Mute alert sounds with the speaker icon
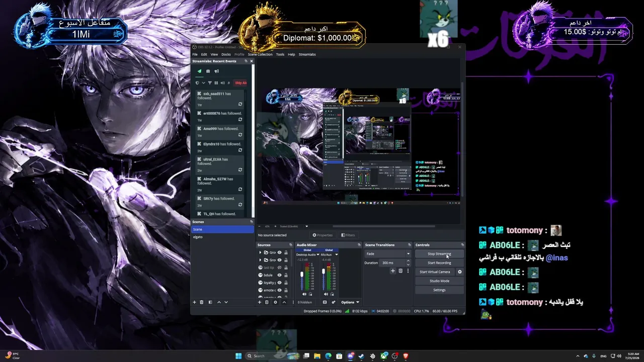The height and width of the screenshot is (362, 644). (222, 83)
